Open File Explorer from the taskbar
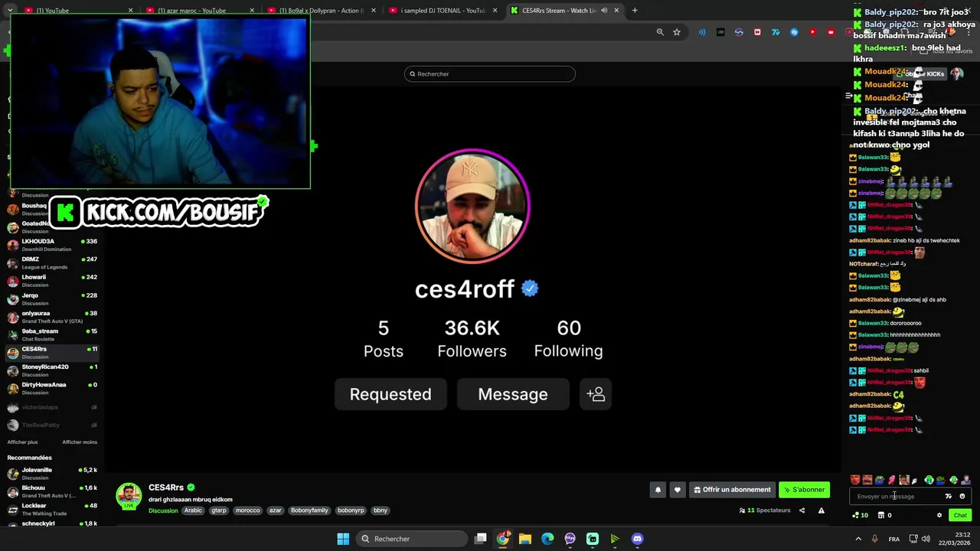The height and width of the screenshot is (551, 980). [x=525, y=539]
